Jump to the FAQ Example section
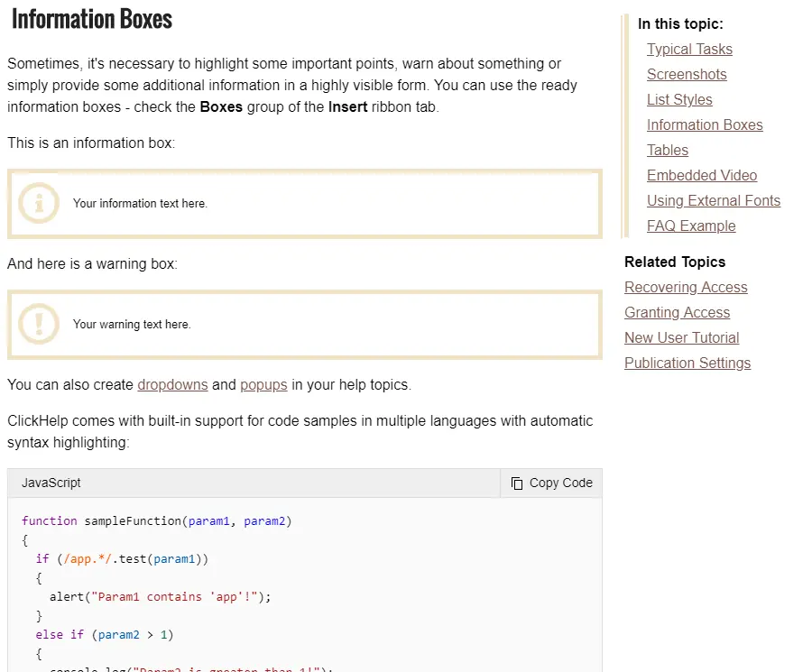812x672 pixels. click(x=691, y=226)
